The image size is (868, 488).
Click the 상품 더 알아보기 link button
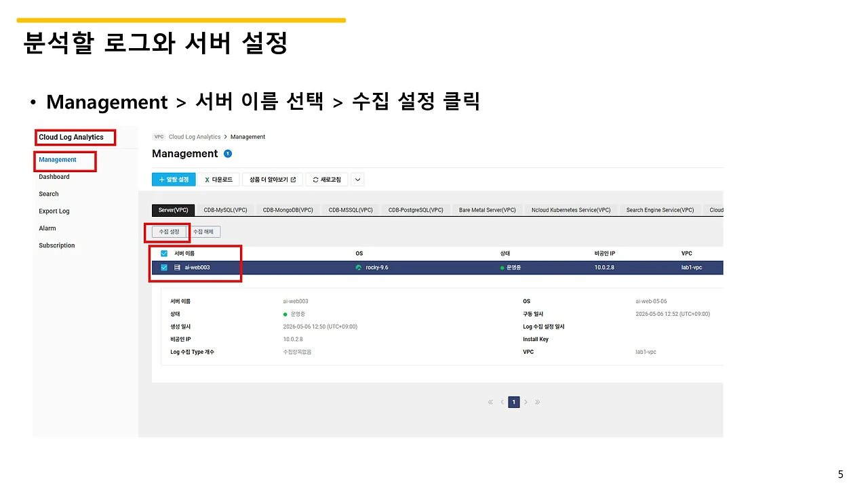(x=273, y=180)
